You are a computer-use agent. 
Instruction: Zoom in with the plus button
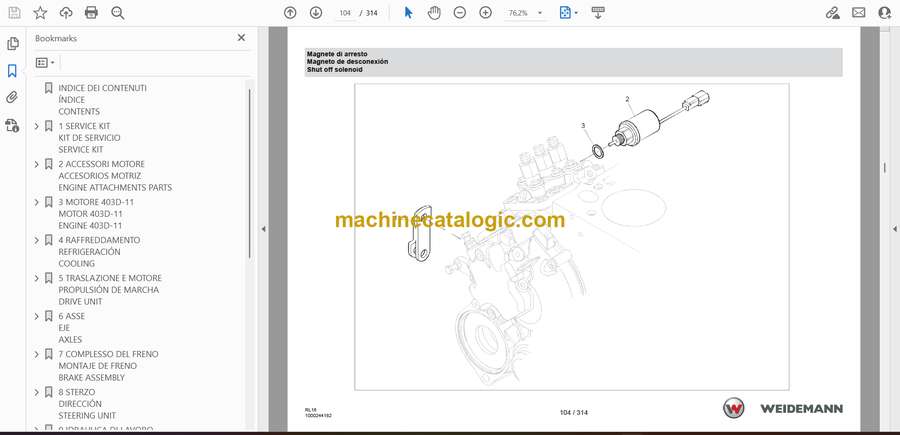486,13
